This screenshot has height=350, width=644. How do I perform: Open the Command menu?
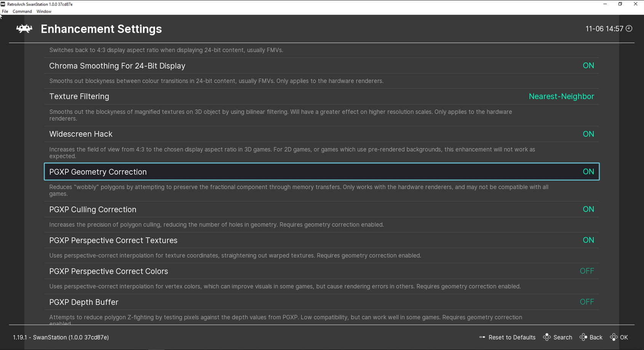22,11
